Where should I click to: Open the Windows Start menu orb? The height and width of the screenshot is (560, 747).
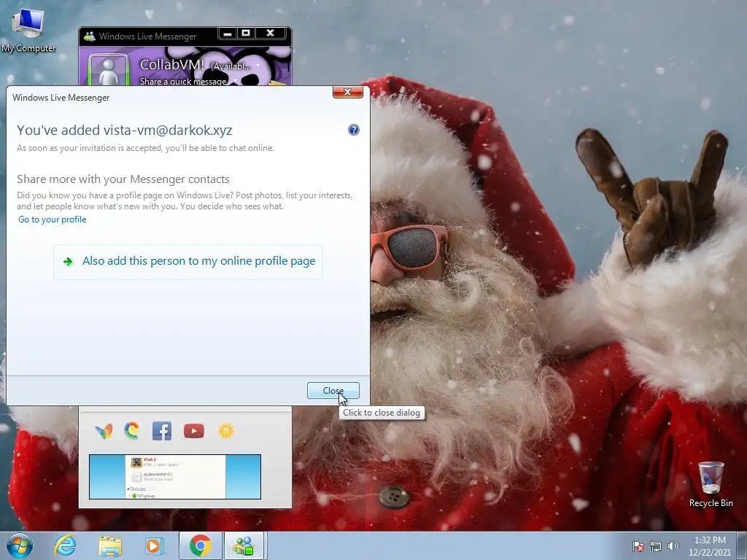point(20,545)
